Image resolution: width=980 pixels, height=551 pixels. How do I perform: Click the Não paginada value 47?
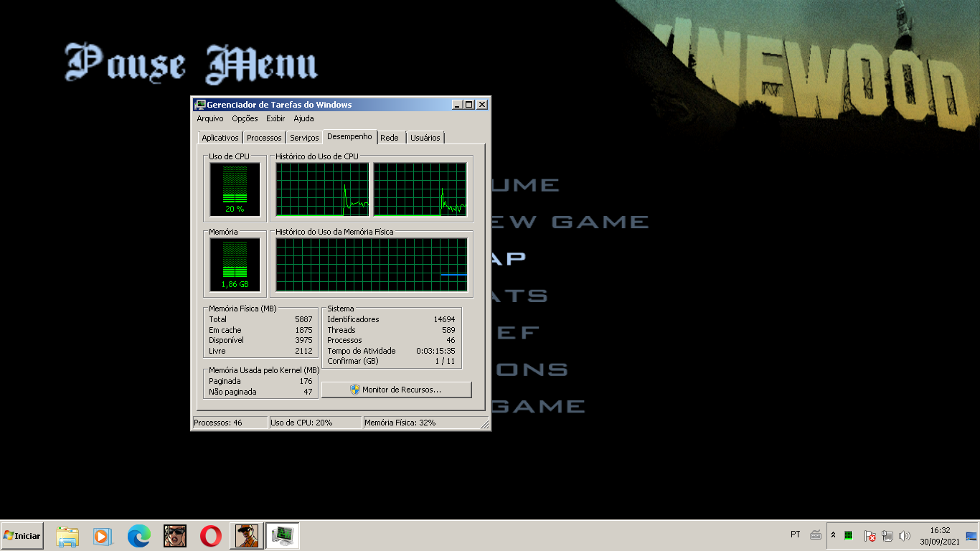[x=308, y=392]
